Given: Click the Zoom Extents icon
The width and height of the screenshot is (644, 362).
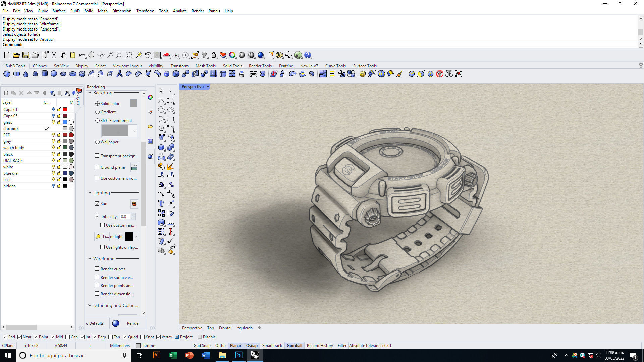Looking at the screenshot, I should point(129,55).
